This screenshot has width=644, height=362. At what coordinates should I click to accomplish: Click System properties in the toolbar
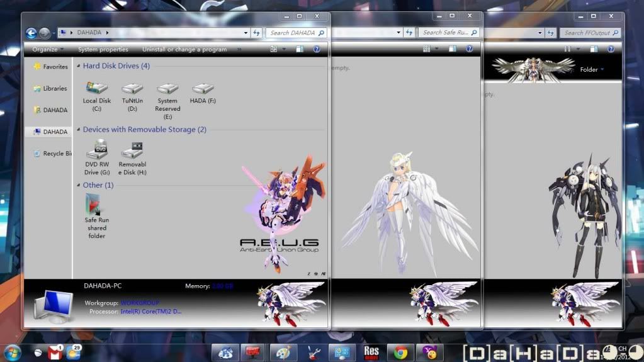coord(103,50)
